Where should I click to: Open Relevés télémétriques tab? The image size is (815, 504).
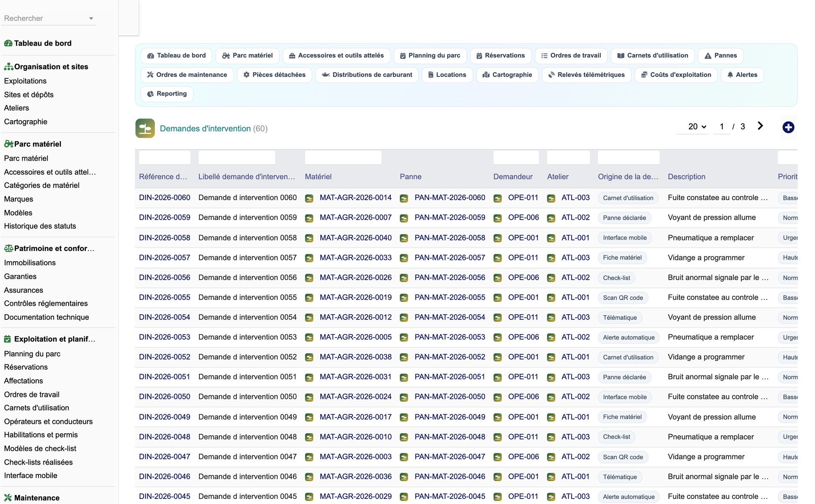pos(586,75)
